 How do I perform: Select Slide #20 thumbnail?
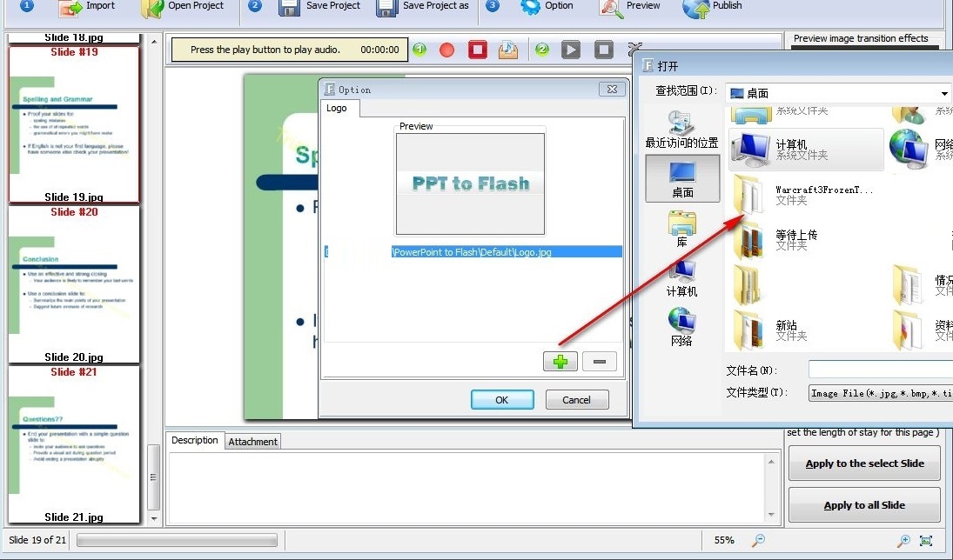click(x=74, y=284)
